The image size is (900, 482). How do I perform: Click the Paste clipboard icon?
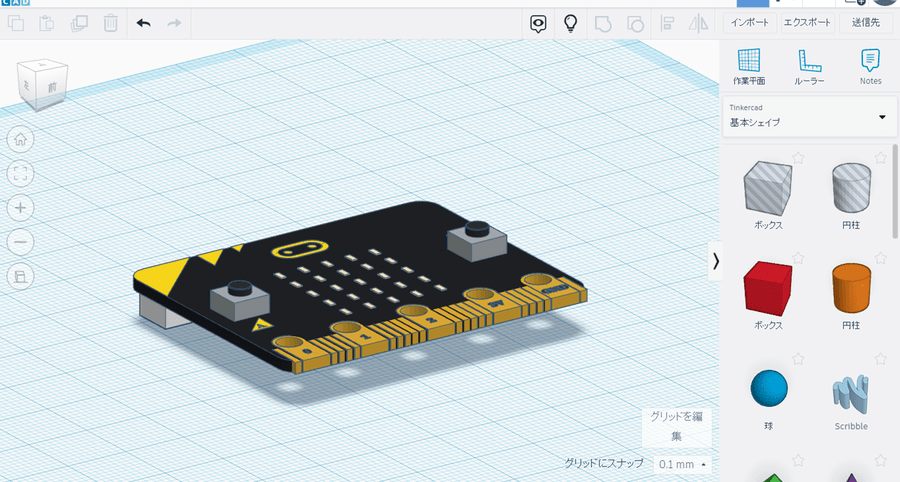pyautogui.click(x=46, y=24)
